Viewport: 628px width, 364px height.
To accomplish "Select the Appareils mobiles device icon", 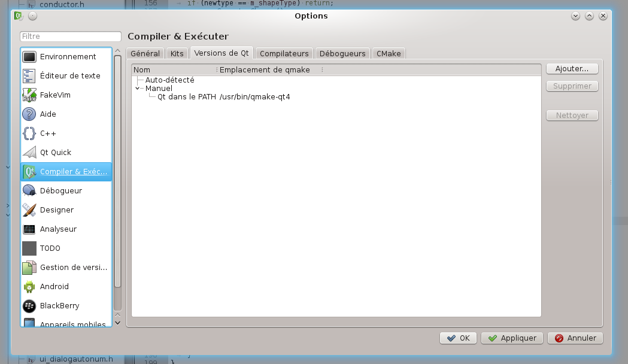I will click(x=29, y=322).
